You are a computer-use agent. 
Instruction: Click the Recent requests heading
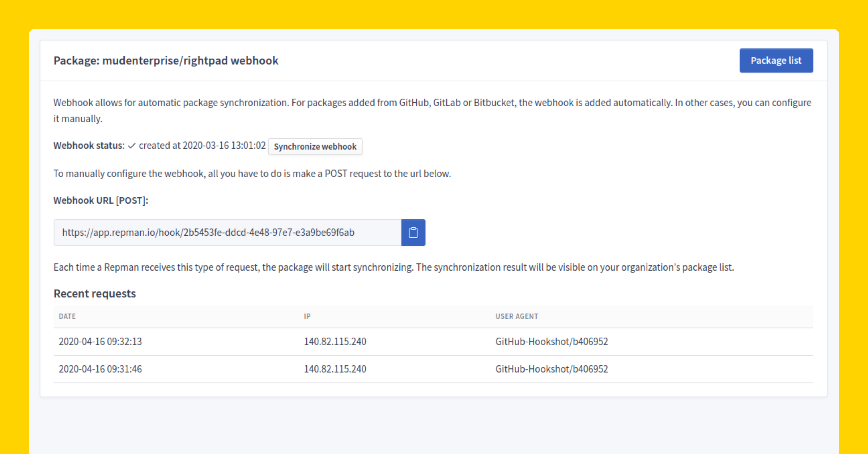(x=95, y=294)
